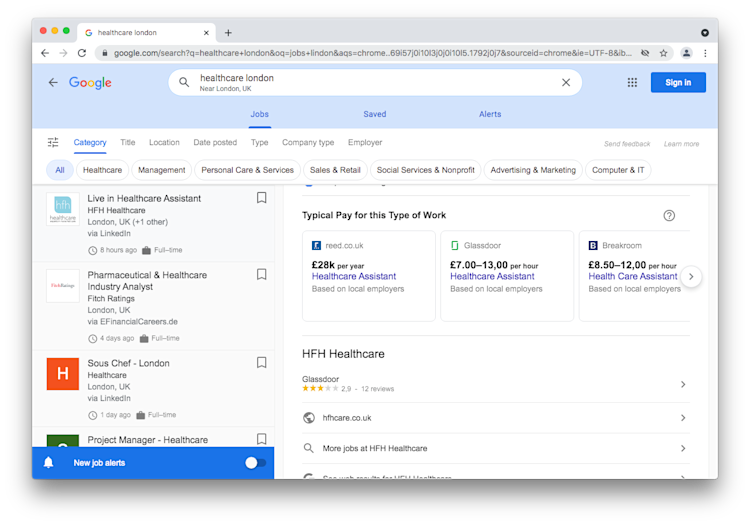Image resolution: width=750 pixels, height=525 pixels.
Task: Click the search magnifier icon in the search box
Action: (184, 82)
